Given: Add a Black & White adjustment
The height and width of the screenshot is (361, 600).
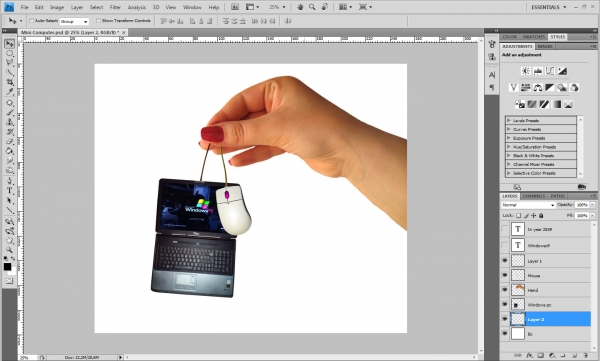Looking at the screenshot, I should (550, 88).
